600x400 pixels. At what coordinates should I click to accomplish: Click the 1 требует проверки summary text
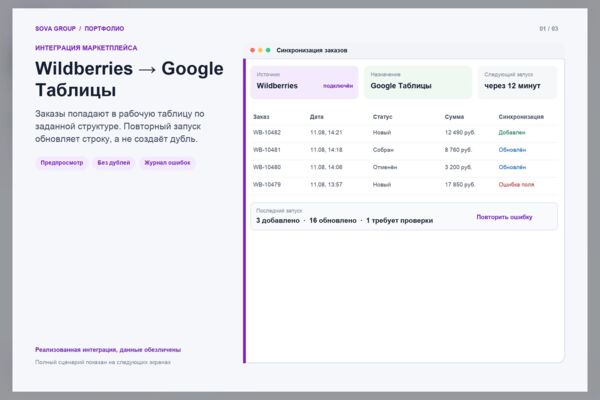click(399, 220)
